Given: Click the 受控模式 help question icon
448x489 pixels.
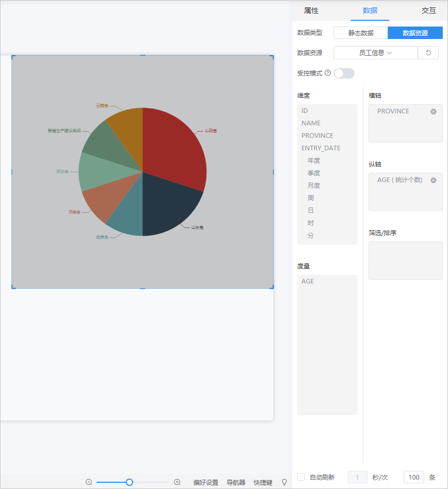Looking at the screenshot, I should click(327, 73).
